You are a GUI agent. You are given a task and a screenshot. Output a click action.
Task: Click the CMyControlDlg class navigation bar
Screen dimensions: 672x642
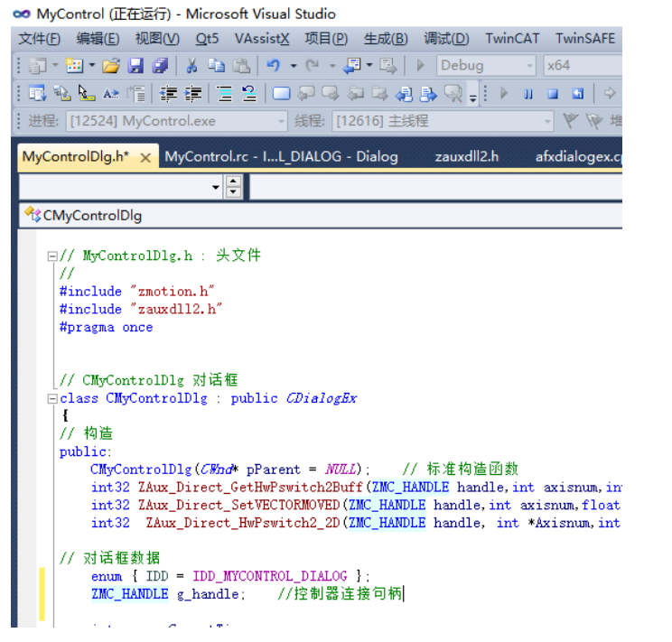[321, 216]
